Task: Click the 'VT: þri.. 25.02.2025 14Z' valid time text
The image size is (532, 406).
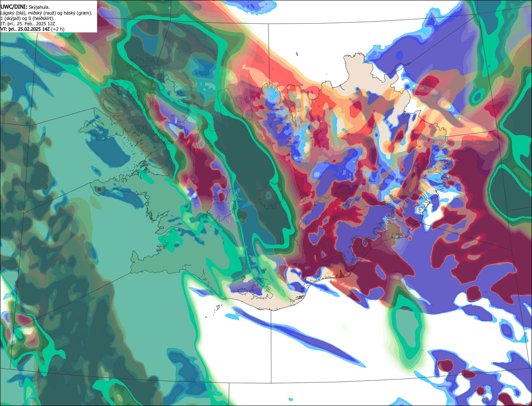Action: [25, 29]
